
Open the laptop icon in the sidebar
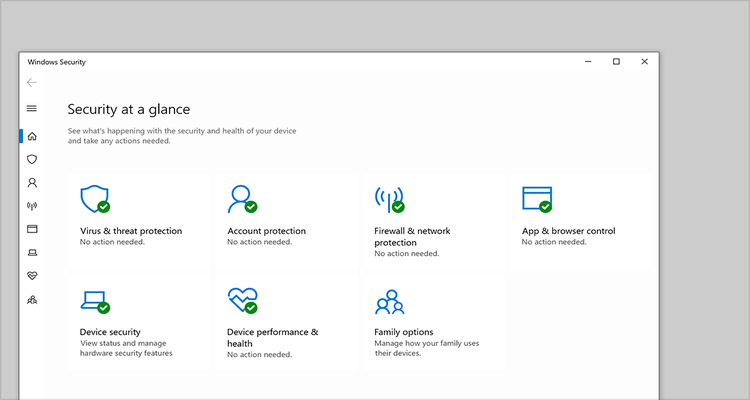[32, 253]
